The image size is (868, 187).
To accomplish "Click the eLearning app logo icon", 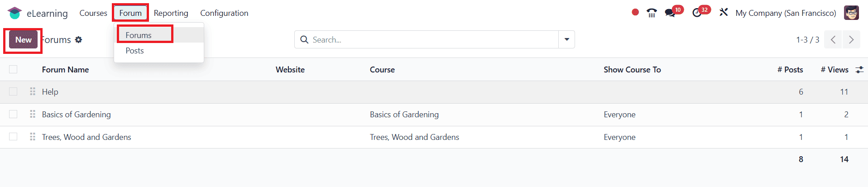I will [x=14, y=13].
